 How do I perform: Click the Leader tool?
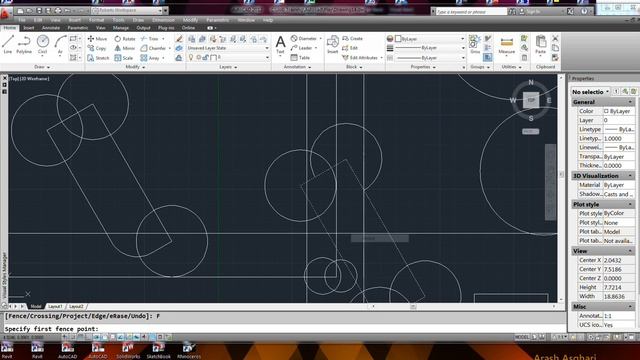(302, 48)
